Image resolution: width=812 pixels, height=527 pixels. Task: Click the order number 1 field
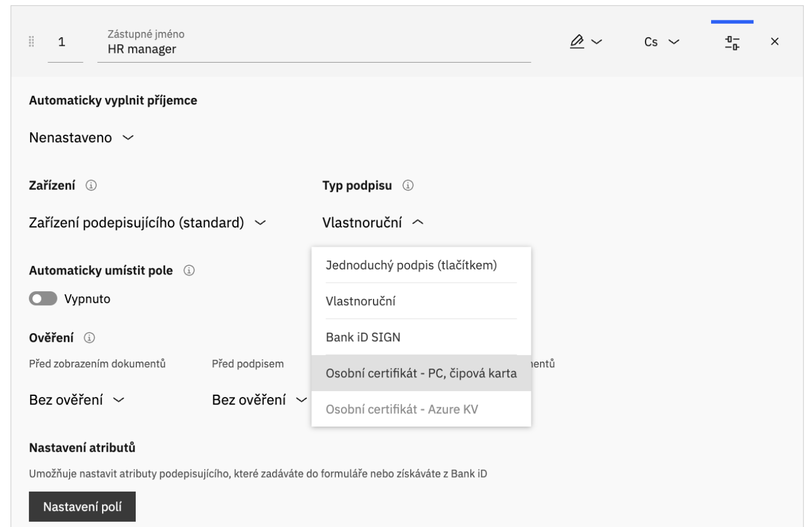pyautogui.click(x=65, y=42)
